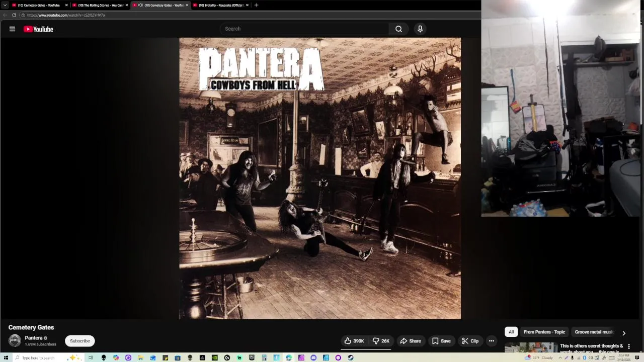Show more filter chips with right arrow
Viewport: 644px width, 362px height.
click(x=624, y=333)
